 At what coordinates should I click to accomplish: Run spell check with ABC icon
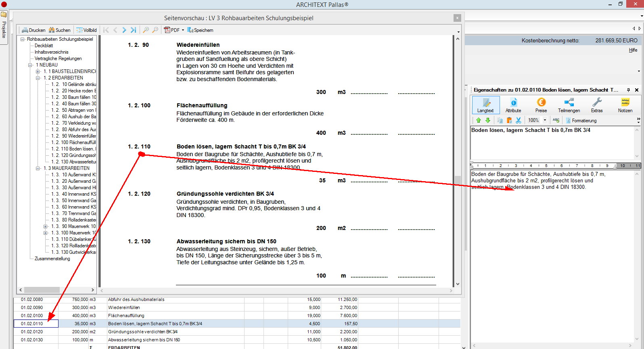(x=556, y=120)
